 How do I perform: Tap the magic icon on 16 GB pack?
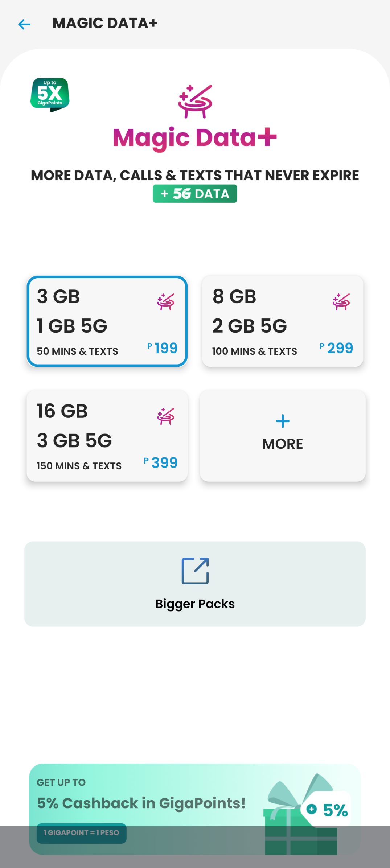[166, 416]
